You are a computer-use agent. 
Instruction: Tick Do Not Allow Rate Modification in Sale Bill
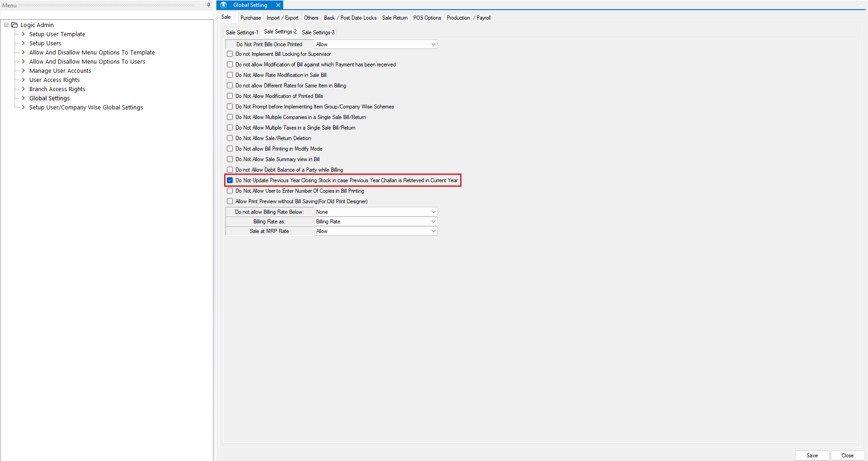click(230, 75)
